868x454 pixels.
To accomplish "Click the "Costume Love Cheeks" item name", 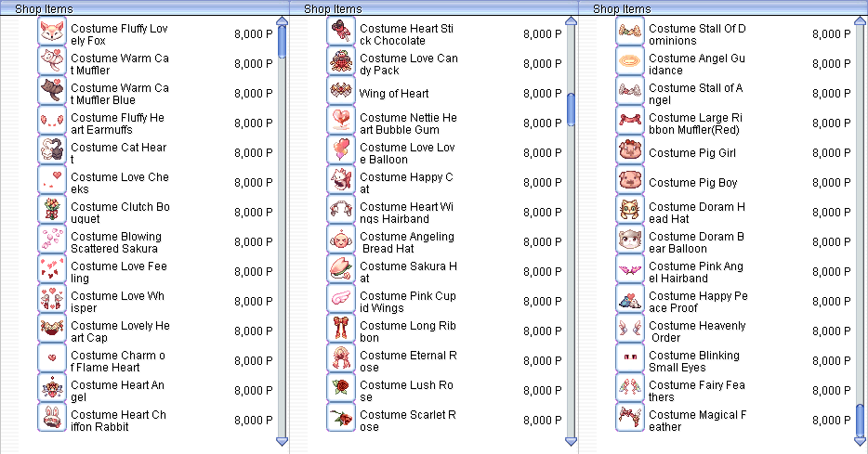I will click(120, 183).
